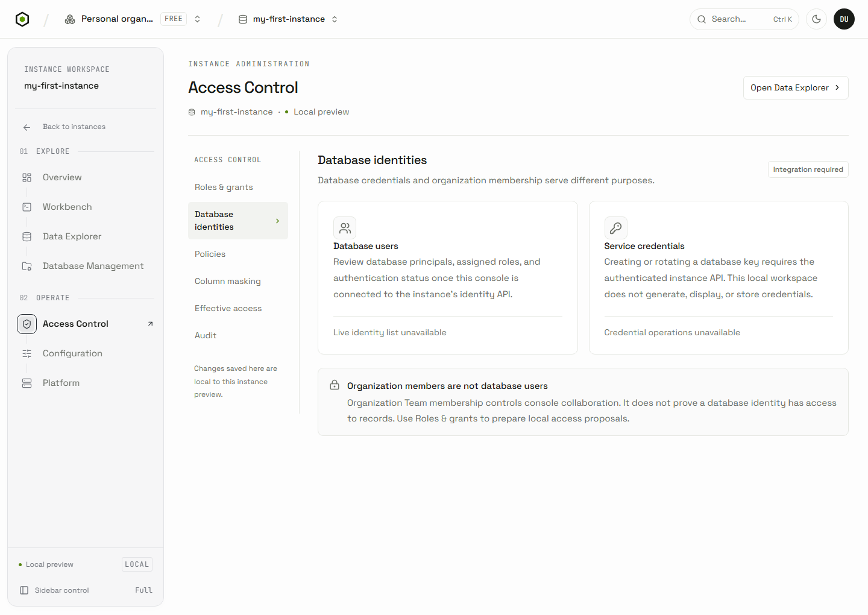Click 'Live identity list unavailable' text
Viewport: 868px width, 615px height.
[x=390, y=332]
